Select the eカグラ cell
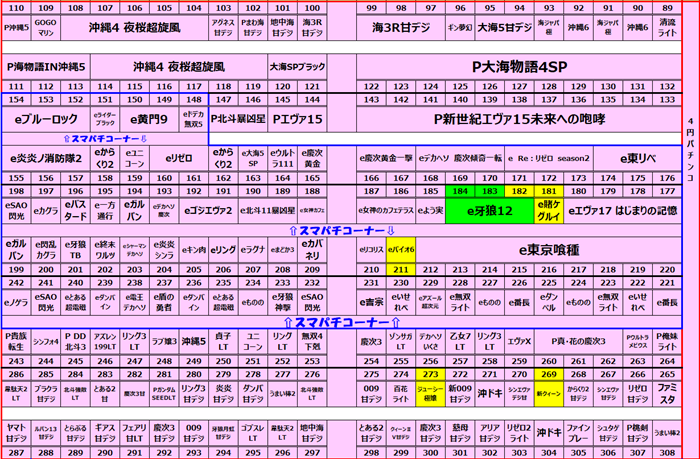This screenshot has height=459, width=700. pos(46,211)
